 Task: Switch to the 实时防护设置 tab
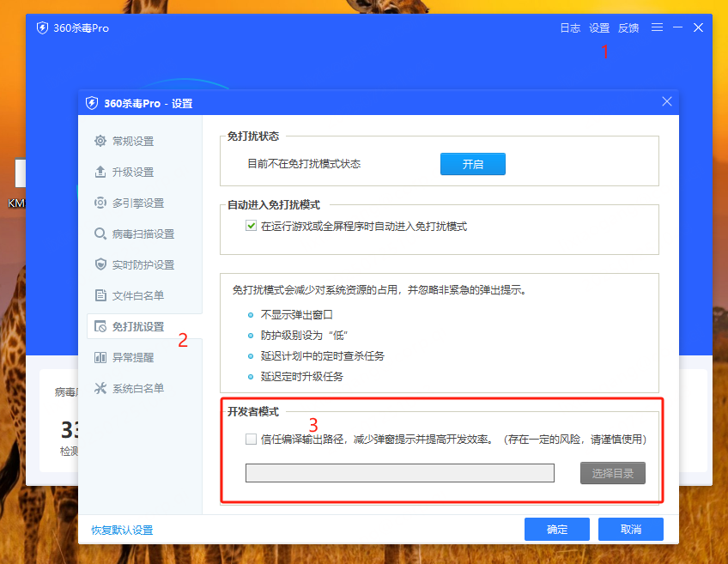(144, 264)
